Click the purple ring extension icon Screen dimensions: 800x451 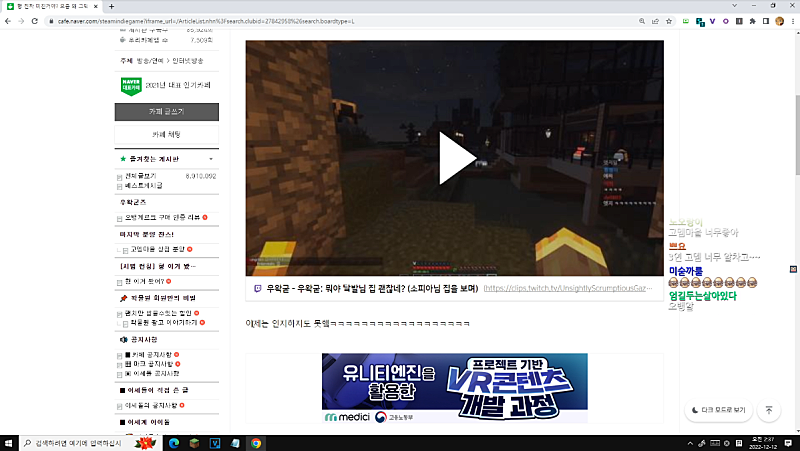tap(726, 21)
